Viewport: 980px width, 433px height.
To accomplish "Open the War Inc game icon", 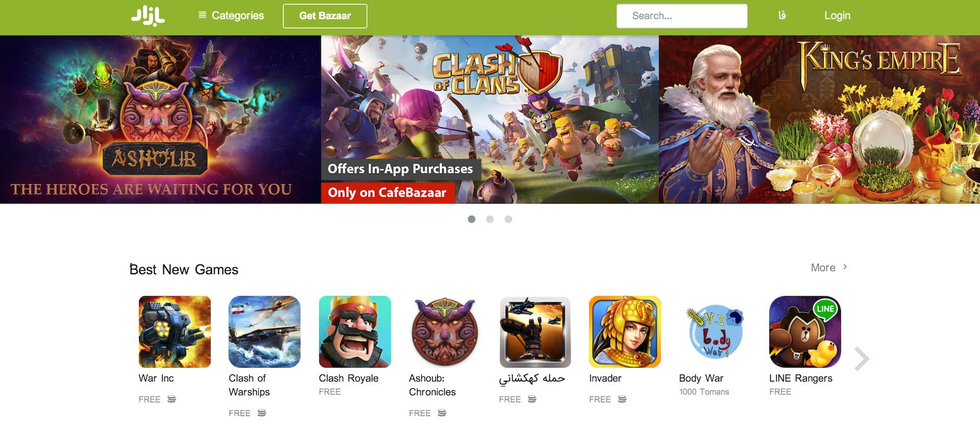I will [175, 332].
